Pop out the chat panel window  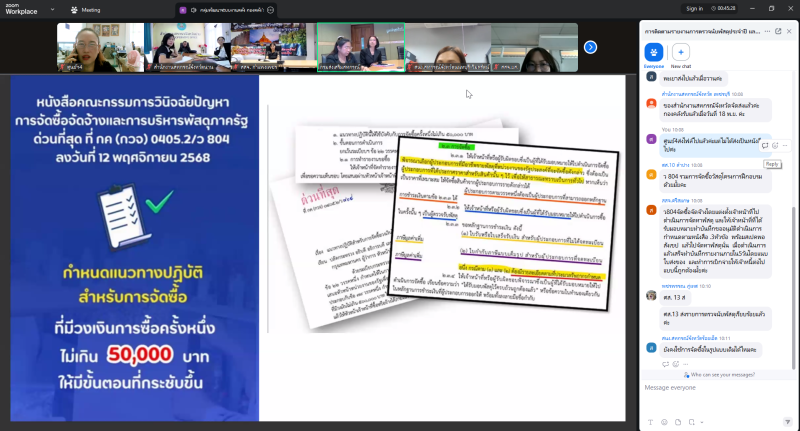pos(779,31)
